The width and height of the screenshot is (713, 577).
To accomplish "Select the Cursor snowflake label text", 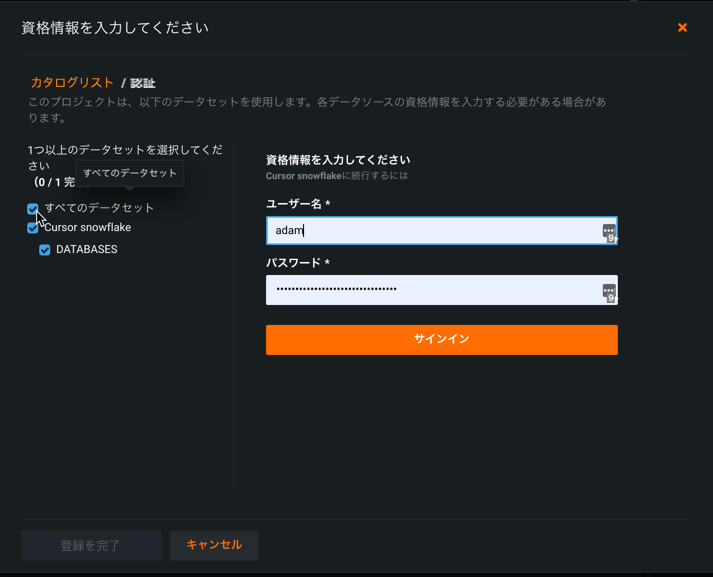I will (88, 228).
